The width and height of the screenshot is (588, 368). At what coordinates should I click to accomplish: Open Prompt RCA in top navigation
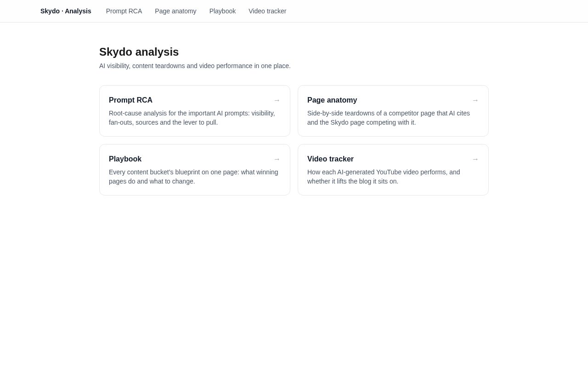[124, 11]
